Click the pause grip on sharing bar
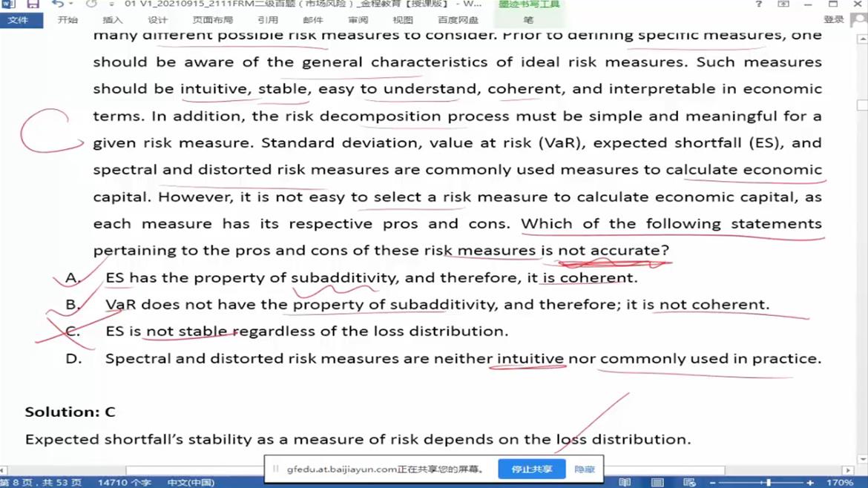 pyautogui.click(x=276, y=469)
